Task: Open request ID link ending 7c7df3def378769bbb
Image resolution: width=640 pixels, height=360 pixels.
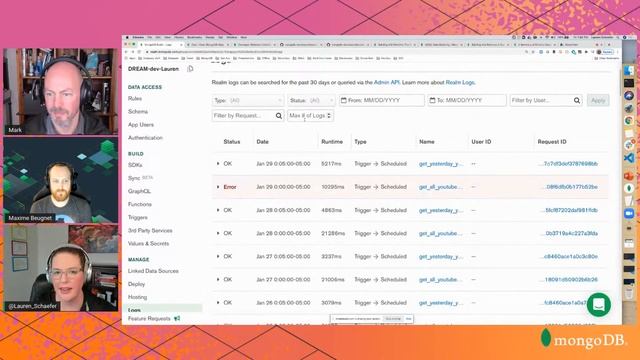Action: coord(570,164)
